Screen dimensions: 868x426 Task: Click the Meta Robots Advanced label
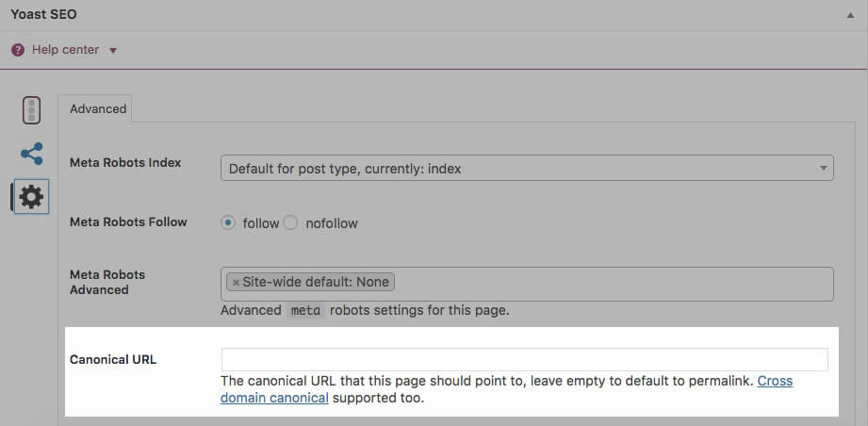pyautogui.click(x=107, y=282)
